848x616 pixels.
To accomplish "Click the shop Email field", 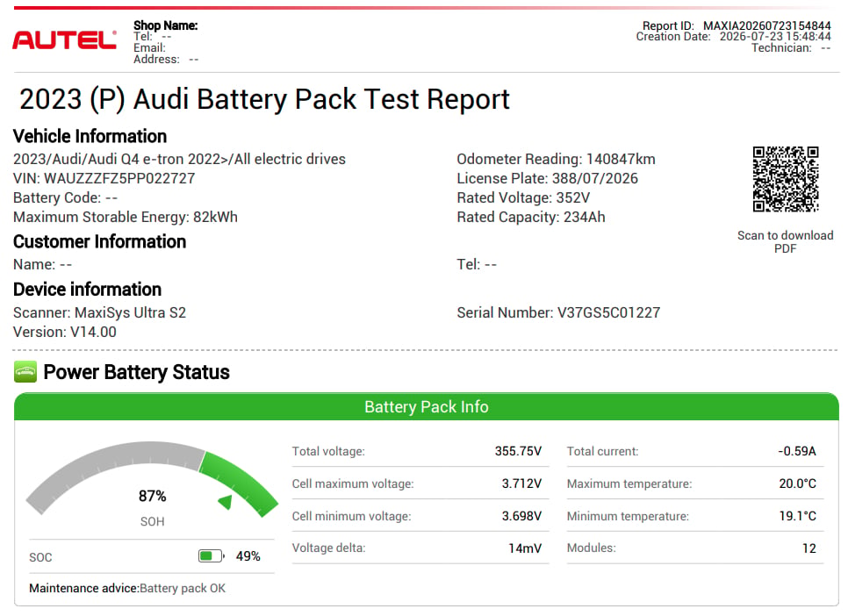I will pyautogui.click(x=150, y=48).
